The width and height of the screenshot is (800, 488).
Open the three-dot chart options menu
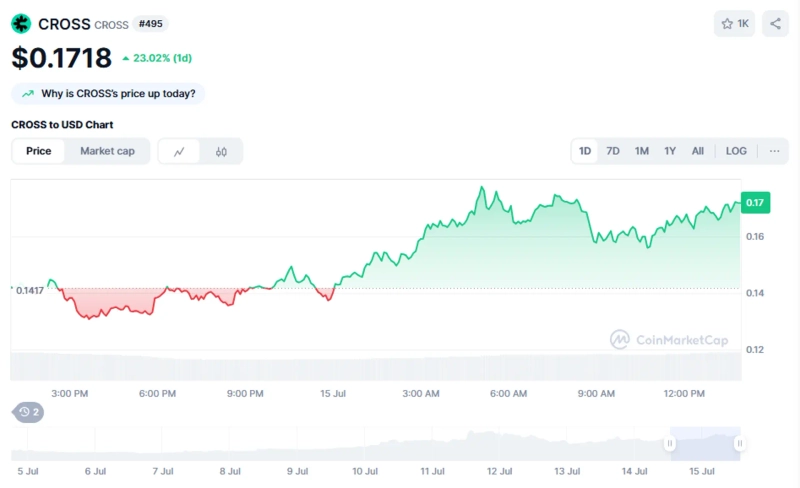click(774, 151)
